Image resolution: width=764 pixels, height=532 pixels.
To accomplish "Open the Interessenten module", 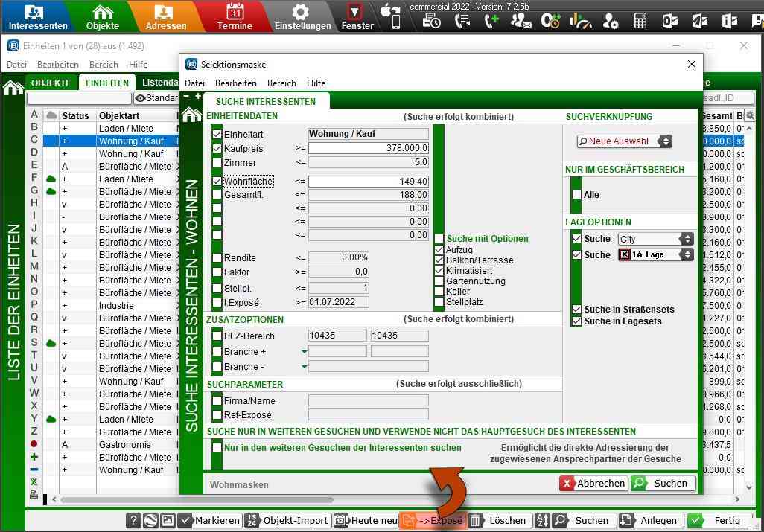I will (36, 16).
